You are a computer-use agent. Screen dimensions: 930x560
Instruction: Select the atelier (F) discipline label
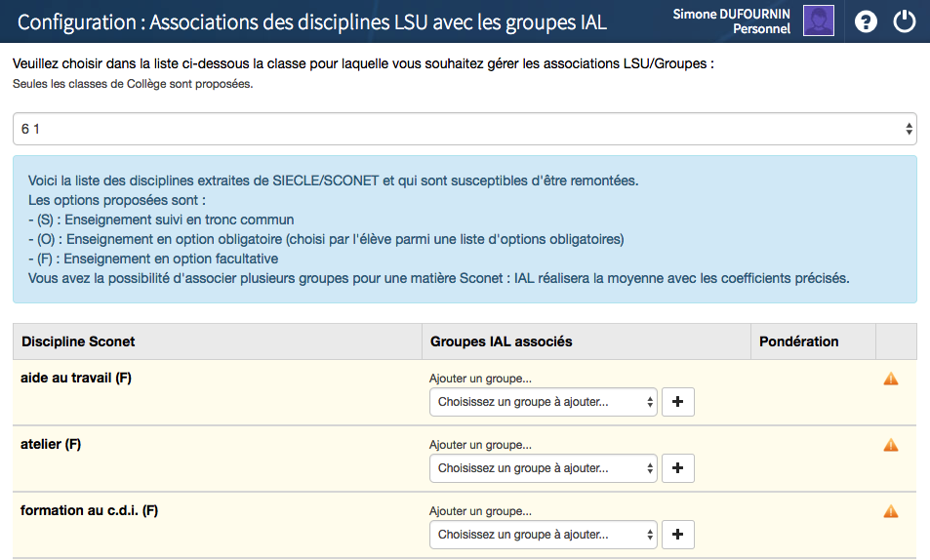[x=51, y=444]
